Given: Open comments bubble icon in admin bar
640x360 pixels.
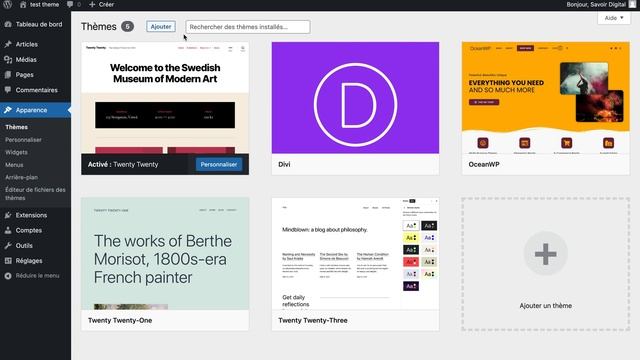Looking at the screenshot, I should 70,4.
